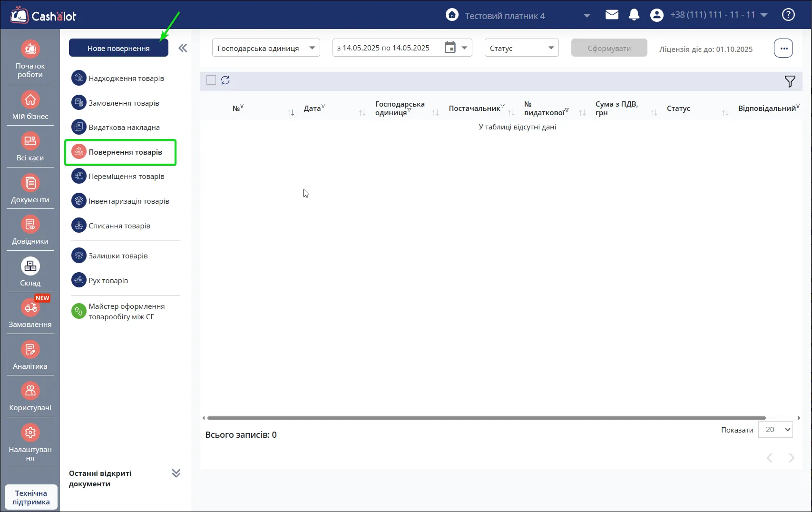The height and width of the screenshot is (512, 812).
Task: Open the notifications bell icon
Action: point(634,15)
